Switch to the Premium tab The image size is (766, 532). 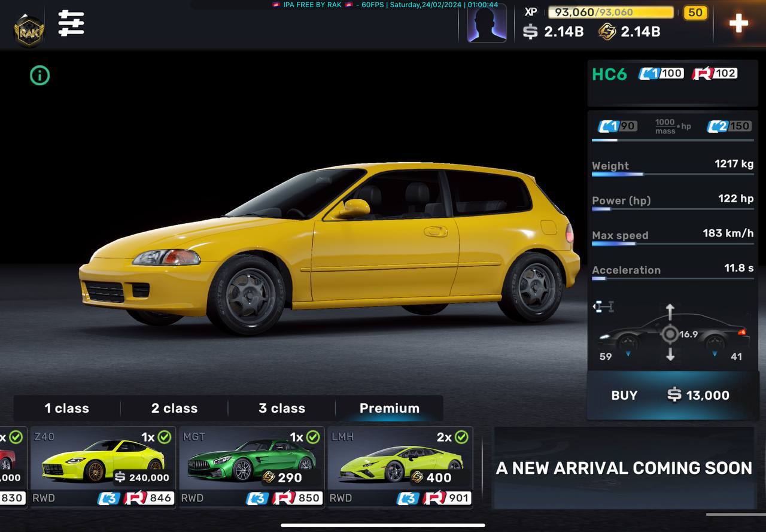coord(390,408)
